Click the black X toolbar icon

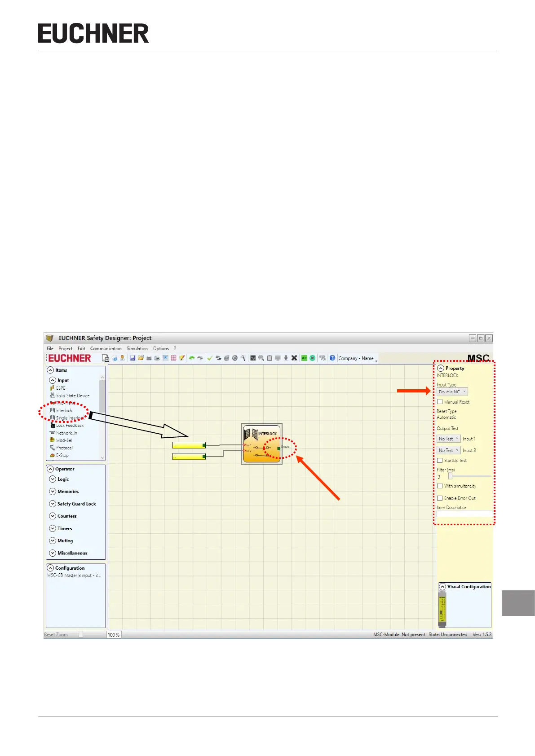pyautogui.click(x=294, y=358)
